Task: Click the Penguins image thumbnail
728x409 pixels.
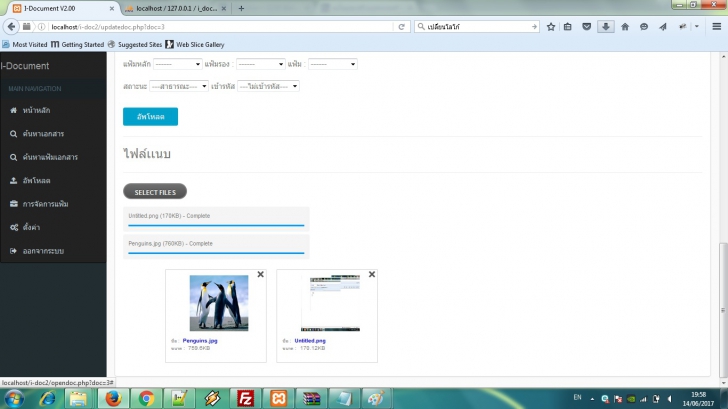Action: pyautogui.click(x=219, y=303)
